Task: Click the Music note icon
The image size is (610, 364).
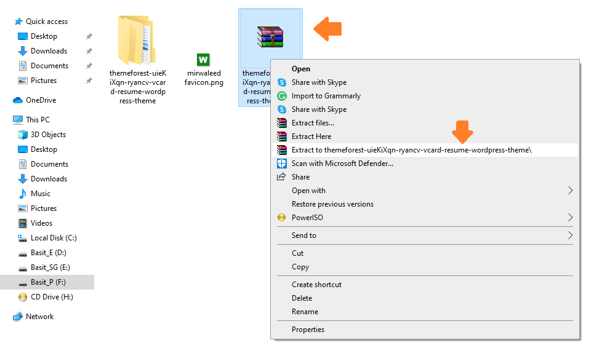Action: click(x=23, y=194)
